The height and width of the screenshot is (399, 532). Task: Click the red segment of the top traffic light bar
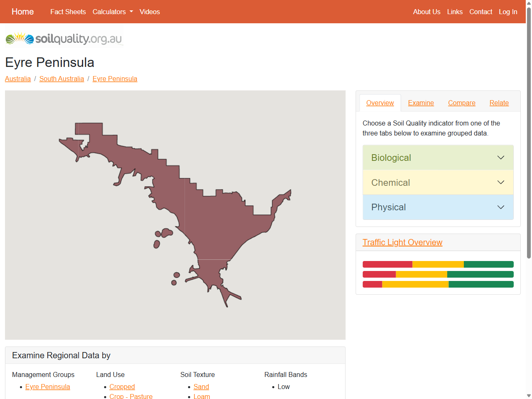pyautogui.click(x=387, y=264)
